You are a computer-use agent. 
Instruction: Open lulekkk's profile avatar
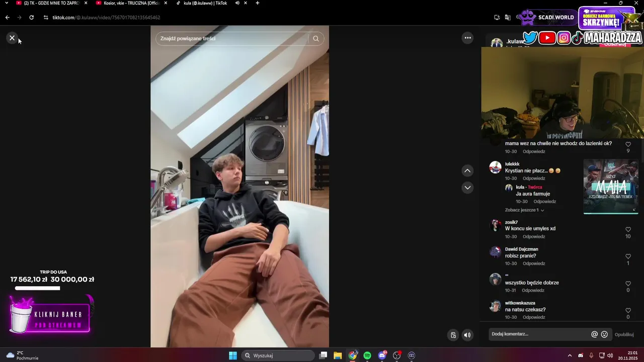point(496,167)
